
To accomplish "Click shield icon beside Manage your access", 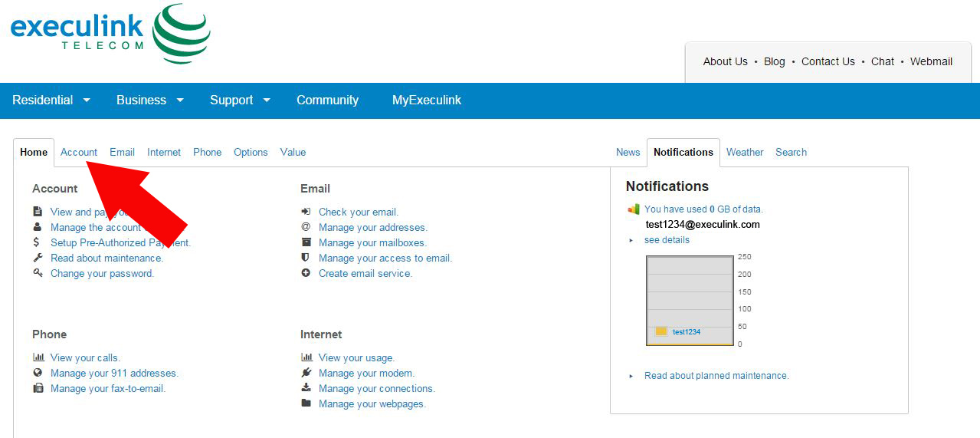I will pyautogui.click(x=306, y=258).
